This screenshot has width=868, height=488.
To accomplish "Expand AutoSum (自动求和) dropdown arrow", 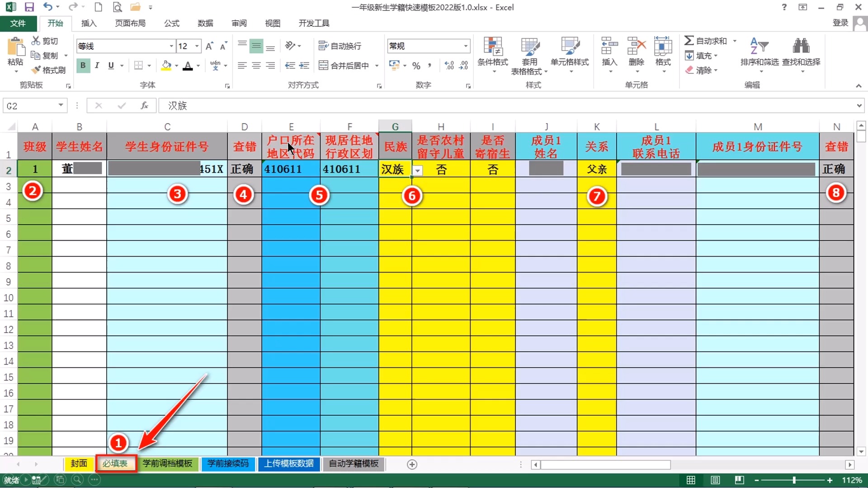I will [x=735, y=41].
